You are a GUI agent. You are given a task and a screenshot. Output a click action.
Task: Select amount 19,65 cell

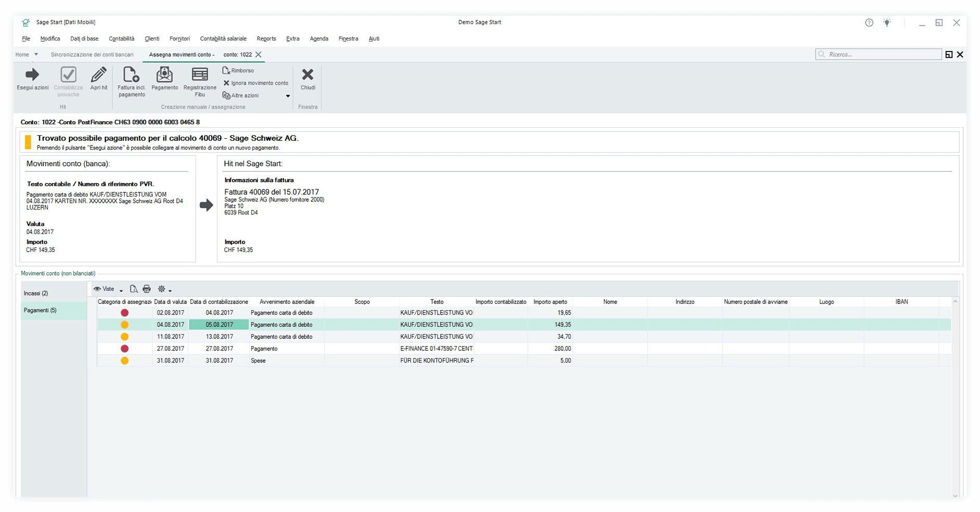coord(550,313)
